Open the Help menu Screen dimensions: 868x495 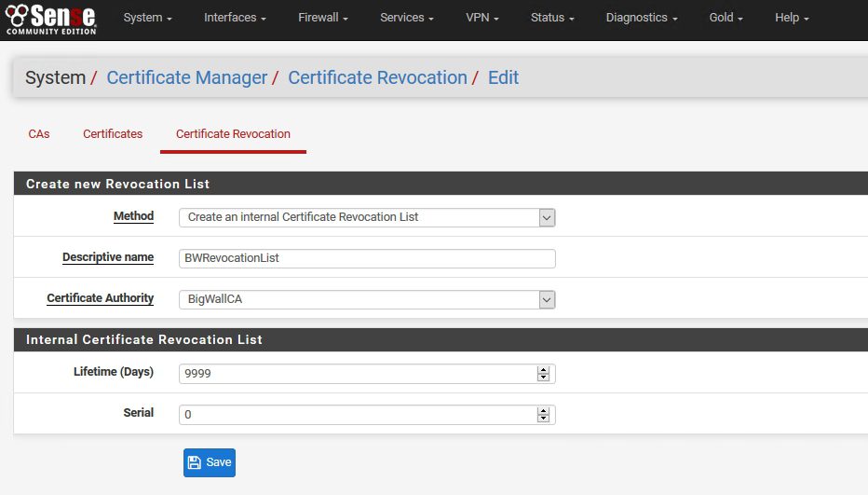792,18
